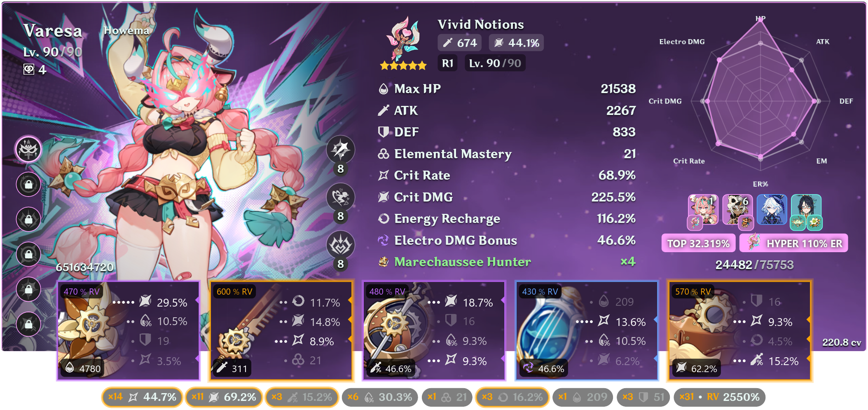The height and width of the screenshot is (410, 868).
Task: Select the normal attack talent icon
Action: tap(340, 150)
